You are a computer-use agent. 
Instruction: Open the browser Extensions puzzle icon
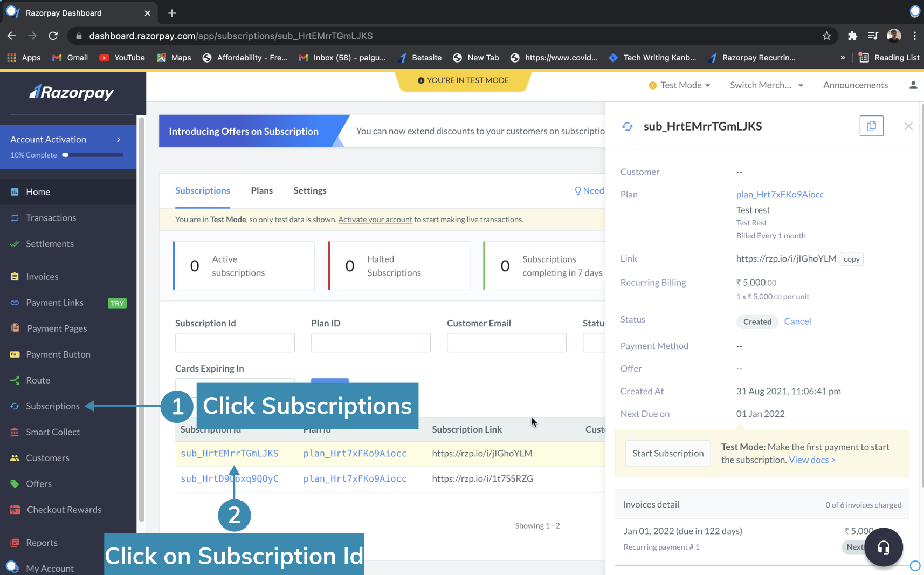point(852,36)
